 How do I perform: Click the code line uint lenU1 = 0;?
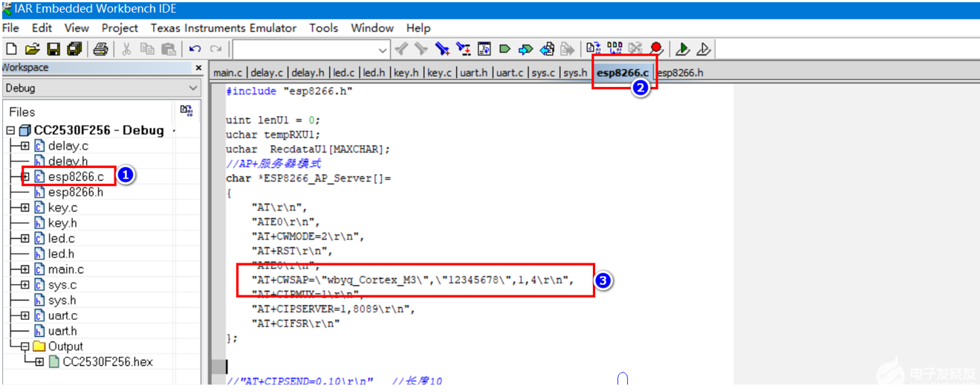pos(273,119)
